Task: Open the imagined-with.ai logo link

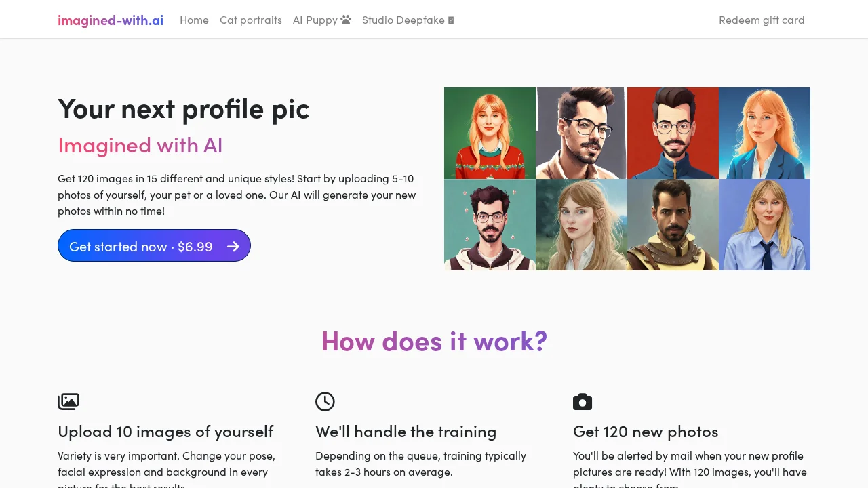Action: coord(111,20)
